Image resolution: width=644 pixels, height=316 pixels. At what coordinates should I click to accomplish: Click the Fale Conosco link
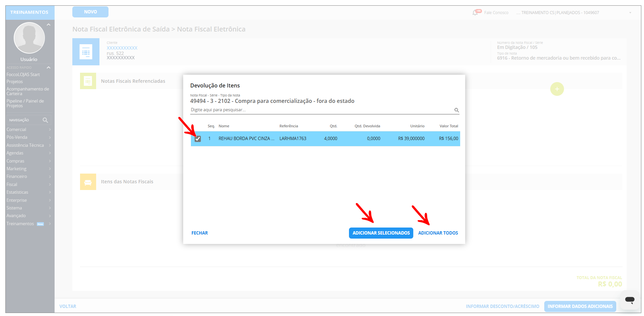tap(496, 13)
